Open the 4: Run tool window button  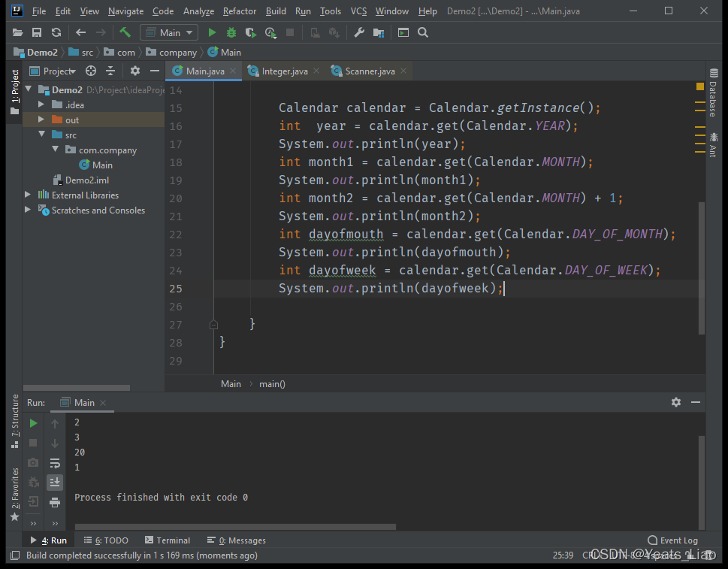tap(49, 540)
